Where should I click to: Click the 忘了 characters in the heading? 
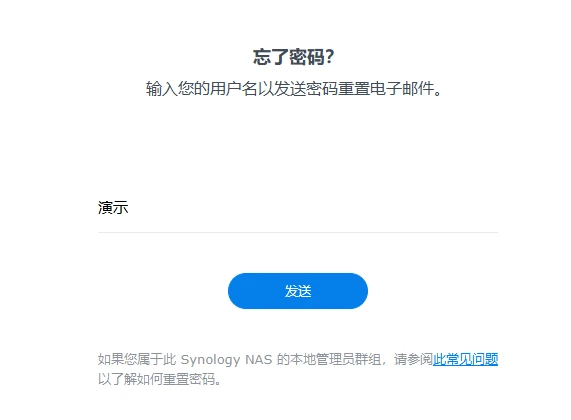click(x=271, y=57)
